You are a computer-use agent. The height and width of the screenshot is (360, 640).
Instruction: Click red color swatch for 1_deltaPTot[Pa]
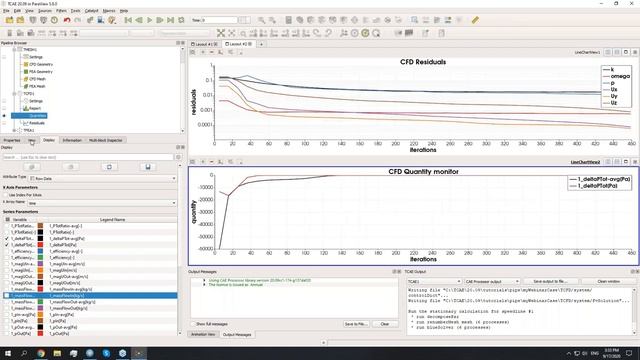point(40,245)
